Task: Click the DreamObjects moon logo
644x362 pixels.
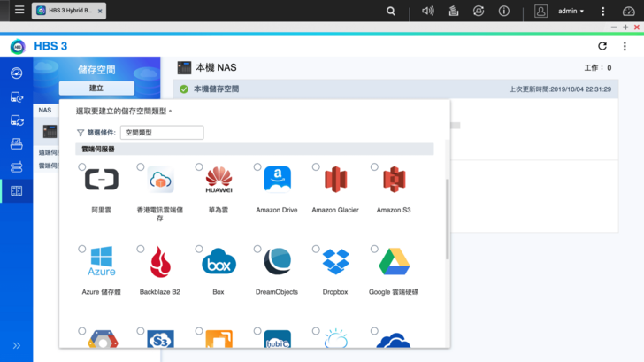Action: (x=277, y=261)
